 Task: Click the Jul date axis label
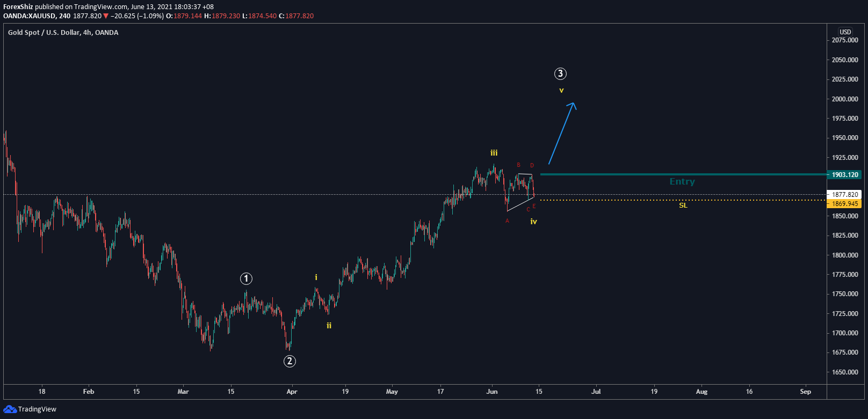[596, 392]
